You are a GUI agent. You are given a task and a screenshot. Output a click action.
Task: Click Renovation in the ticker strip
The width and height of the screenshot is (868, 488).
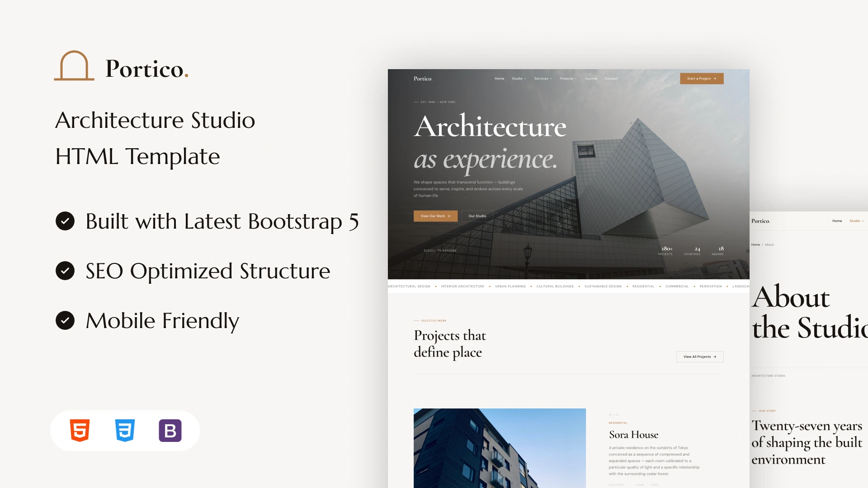point(711,286)
